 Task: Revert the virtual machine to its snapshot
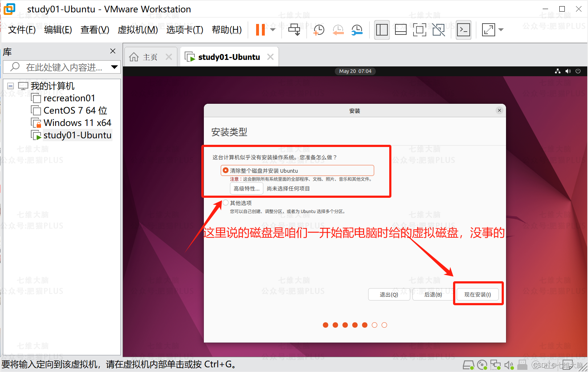click(x=338, y=30)
